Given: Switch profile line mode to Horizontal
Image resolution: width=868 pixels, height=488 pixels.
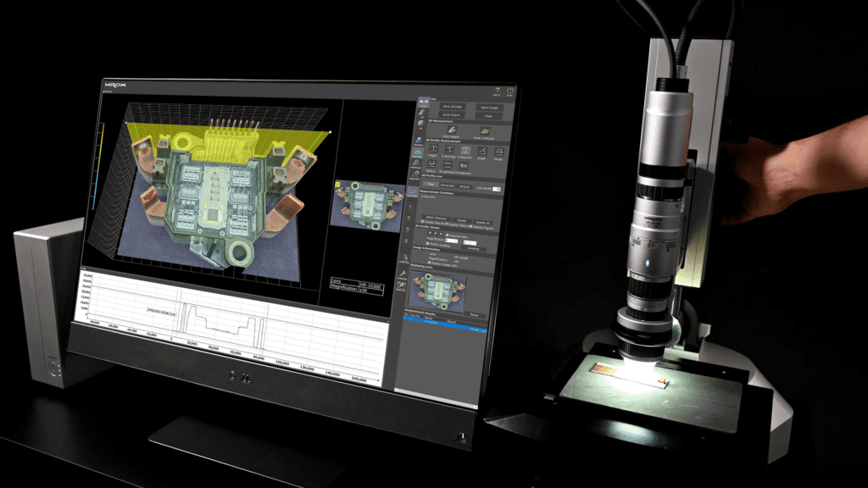Looking at the screenshot, I should pos(447,185).
